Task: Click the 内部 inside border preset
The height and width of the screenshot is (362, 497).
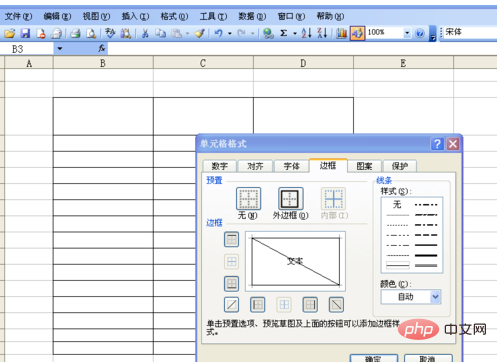Action: (333, 199)
